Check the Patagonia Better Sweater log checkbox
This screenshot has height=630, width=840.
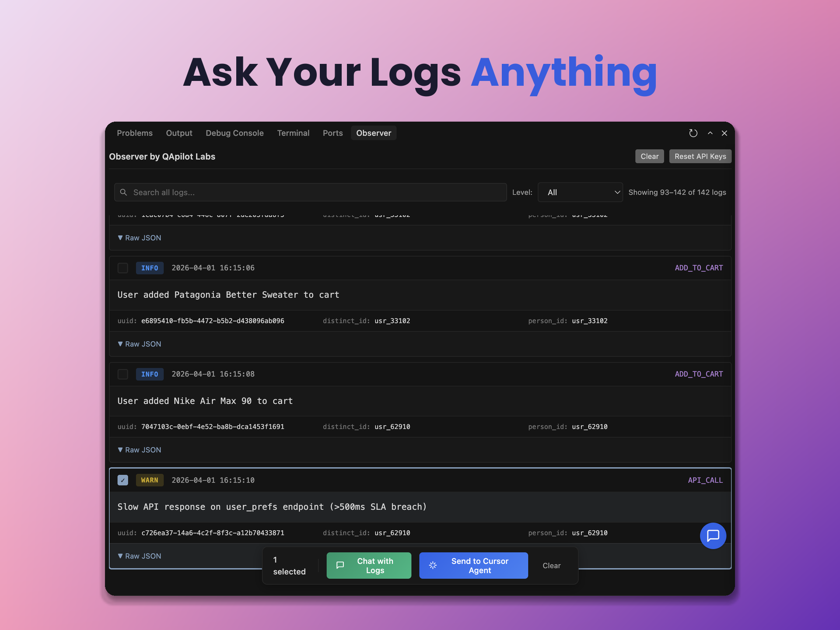[x=123, y=268]
